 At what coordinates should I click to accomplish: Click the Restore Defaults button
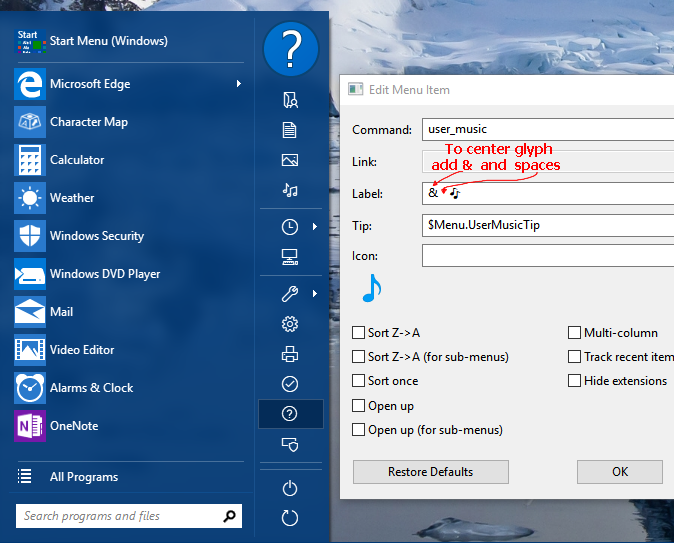tap(431, 472)
